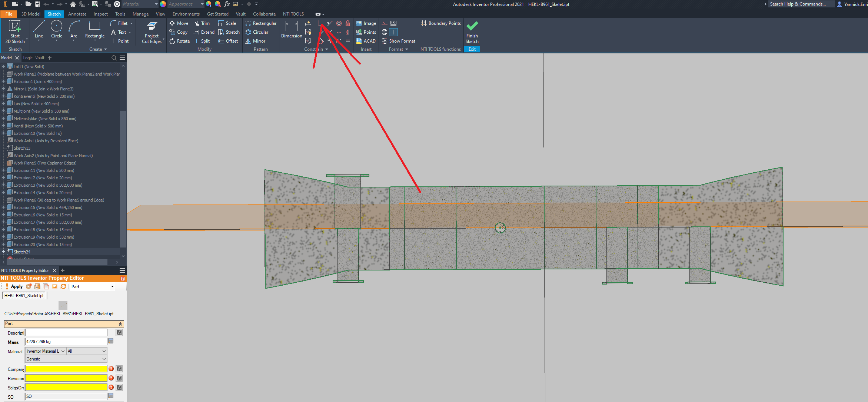Switch to the 3D Model tab

(x=31, y=14)
